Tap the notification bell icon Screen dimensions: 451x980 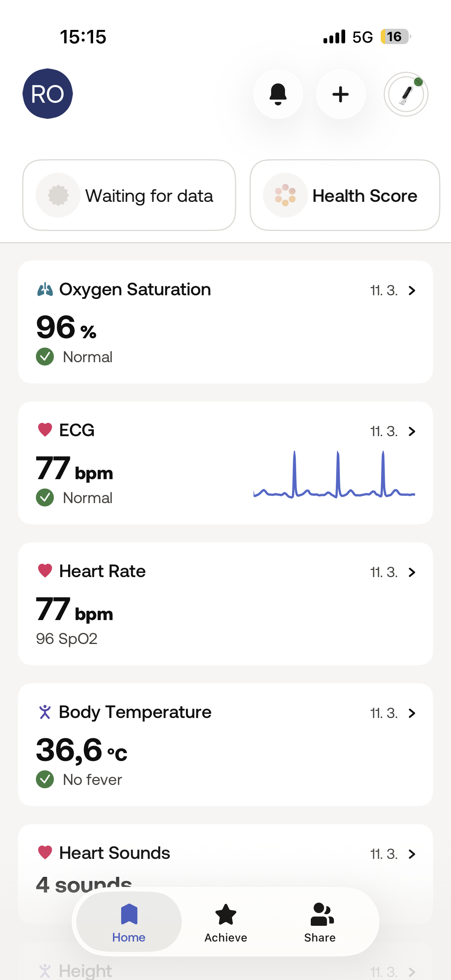278,94
